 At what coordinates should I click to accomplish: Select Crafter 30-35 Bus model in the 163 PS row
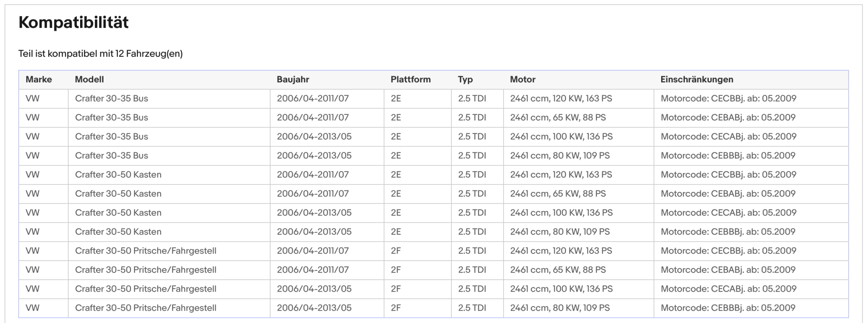point(111,98)
